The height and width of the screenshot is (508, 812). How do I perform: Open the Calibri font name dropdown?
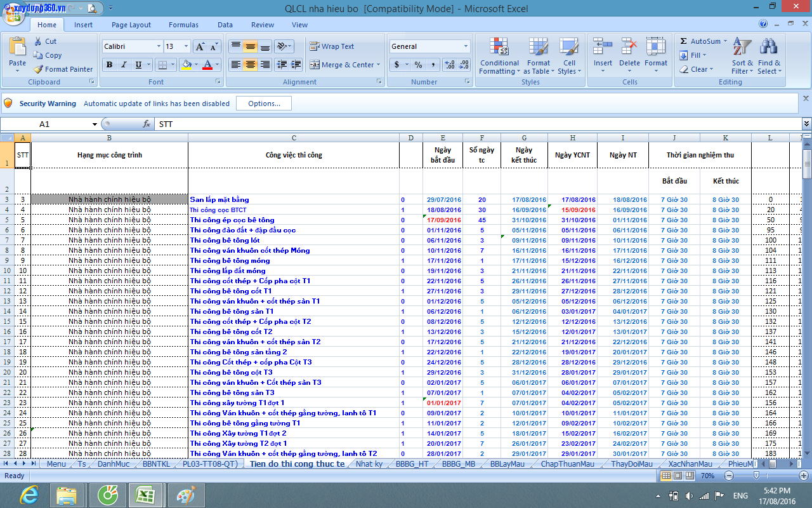tap(159, 46)
